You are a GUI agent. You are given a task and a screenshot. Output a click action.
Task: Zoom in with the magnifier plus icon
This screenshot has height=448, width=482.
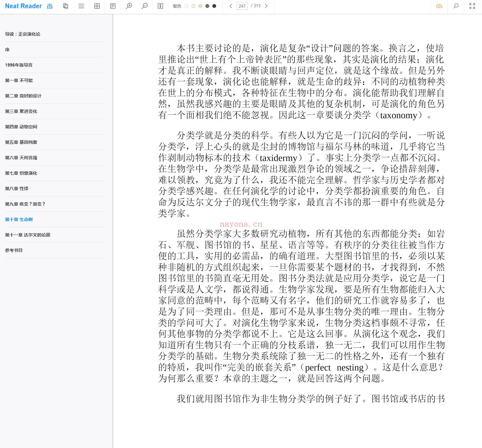tap(129, 6)
